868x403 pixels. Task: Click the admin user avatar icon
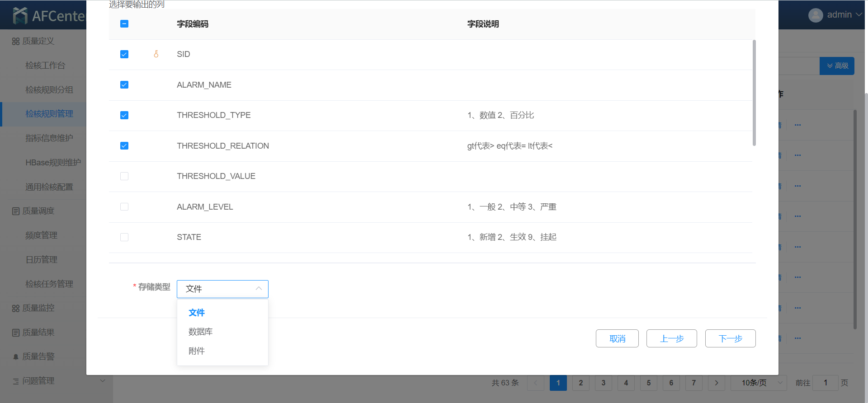pyautogui.click(x=816, y=15)
